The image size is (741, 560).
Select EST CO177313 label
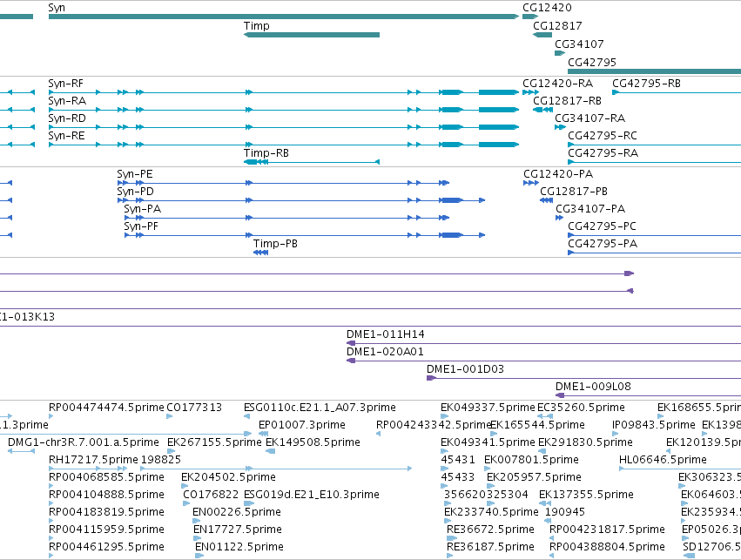tap(194, 408)
